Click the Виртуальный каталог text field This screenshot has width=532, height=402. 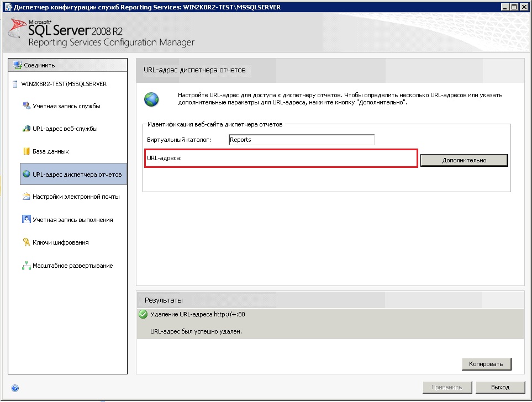point(301,140)
